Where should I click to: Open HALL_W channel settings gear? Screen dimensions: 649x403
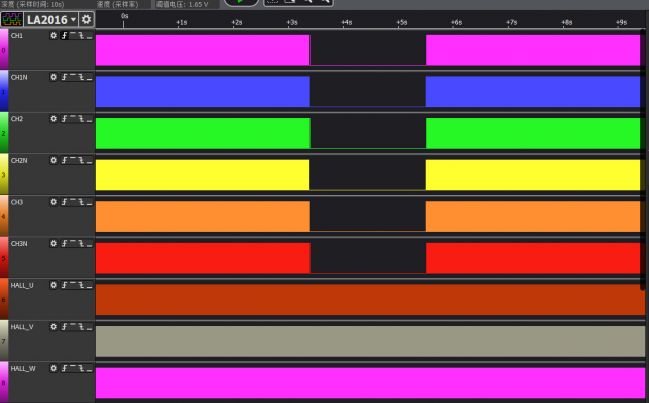tap(54, 368)
